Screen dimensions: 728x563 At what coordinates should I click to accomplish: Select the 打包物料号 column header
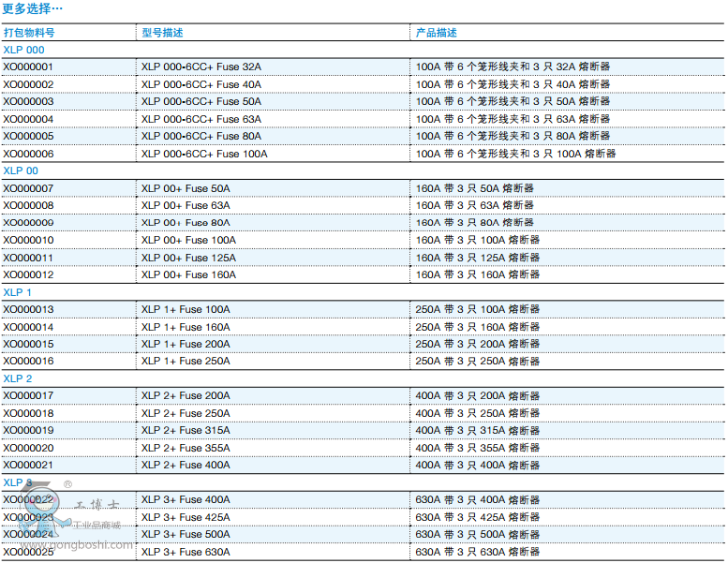click(x=28, y=33)
